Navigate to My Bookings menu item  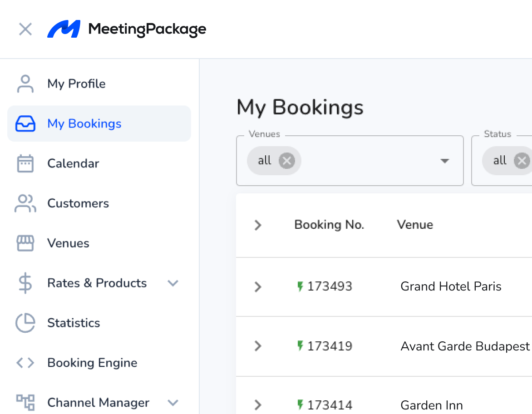tap(84, 123)
